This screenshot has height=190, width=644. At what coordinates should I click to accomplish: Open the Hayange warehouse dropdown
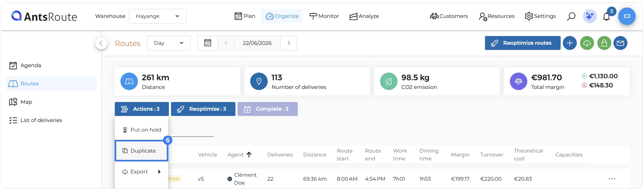point(158,16)
